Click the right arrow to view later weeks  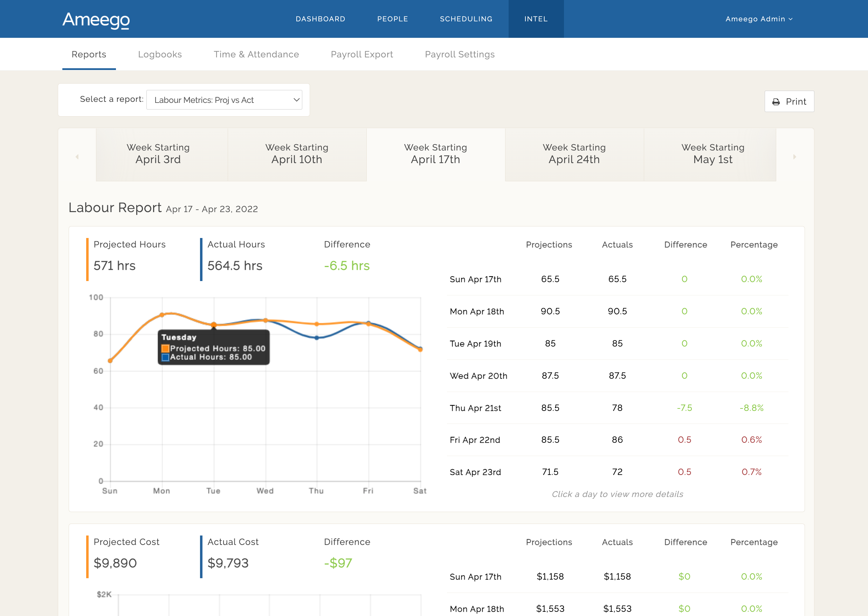794,156
